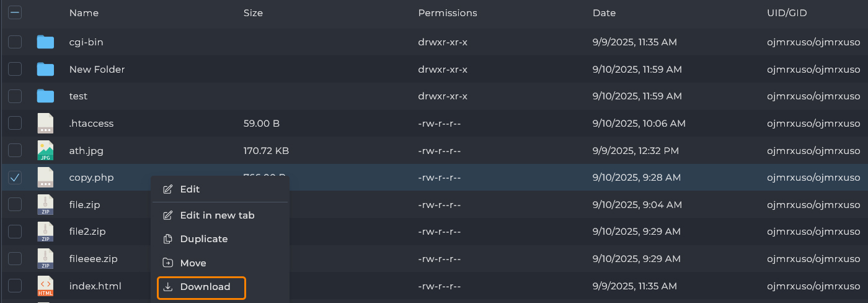
Task: Choose Duplicate from the context menu
Action: coord(203,239)
